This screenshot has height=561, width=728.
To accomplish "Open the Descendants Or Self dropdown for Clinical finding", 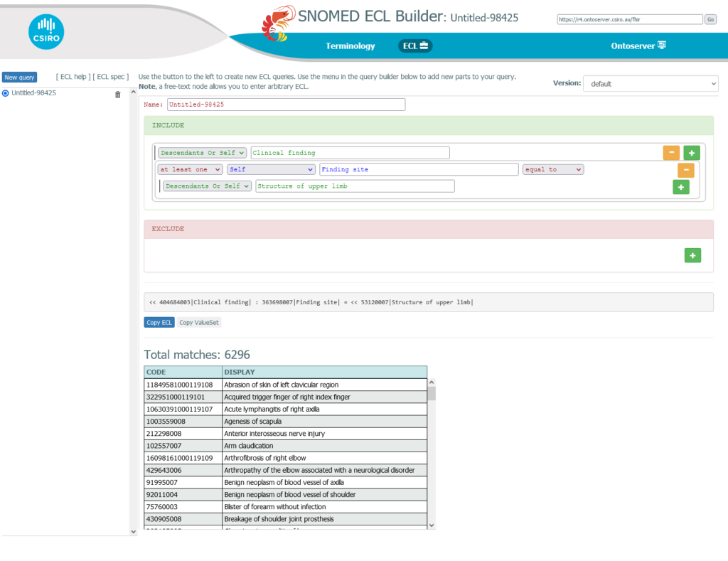I will pyautogui.click(x=202, y=153).
